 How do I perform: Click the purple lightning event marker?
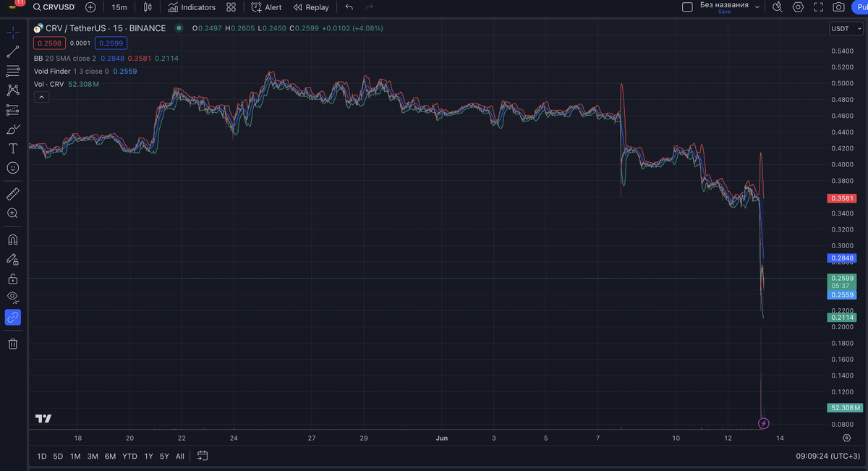(763, 423)
